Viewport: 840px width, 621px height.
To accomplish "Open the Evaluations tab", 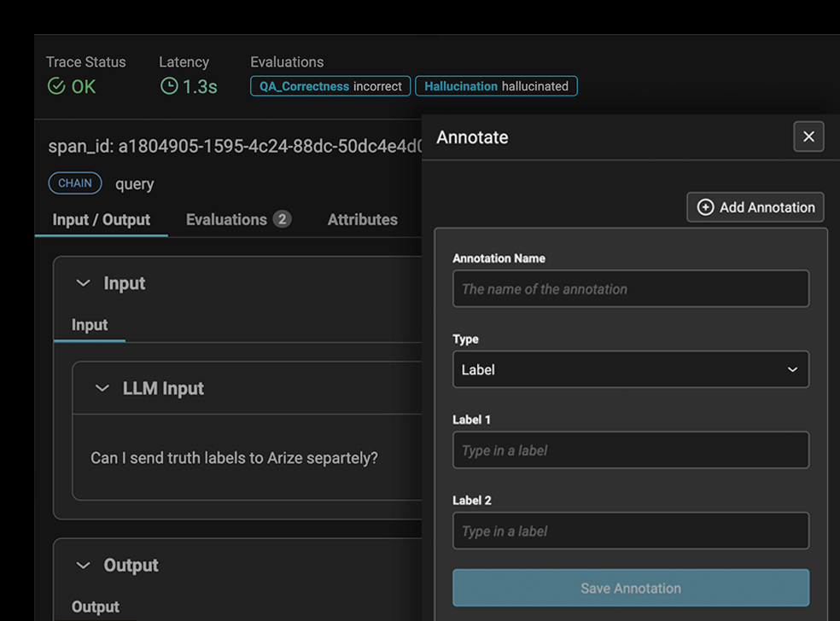I will 226,219.
